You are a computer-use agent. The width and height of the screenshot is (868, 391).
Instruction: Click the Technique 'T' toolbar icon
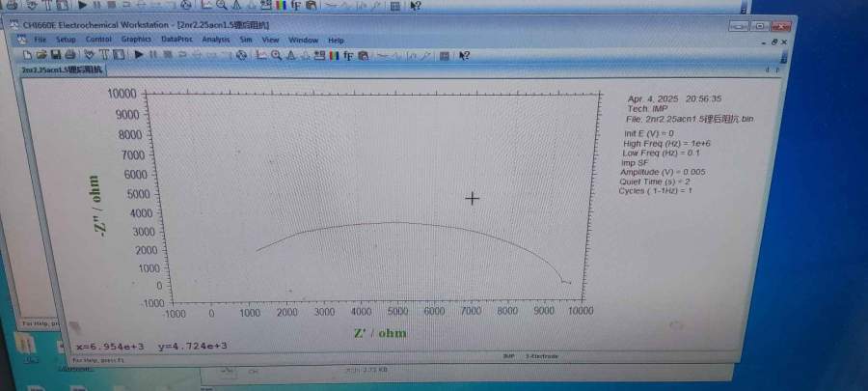click(103, 55)
